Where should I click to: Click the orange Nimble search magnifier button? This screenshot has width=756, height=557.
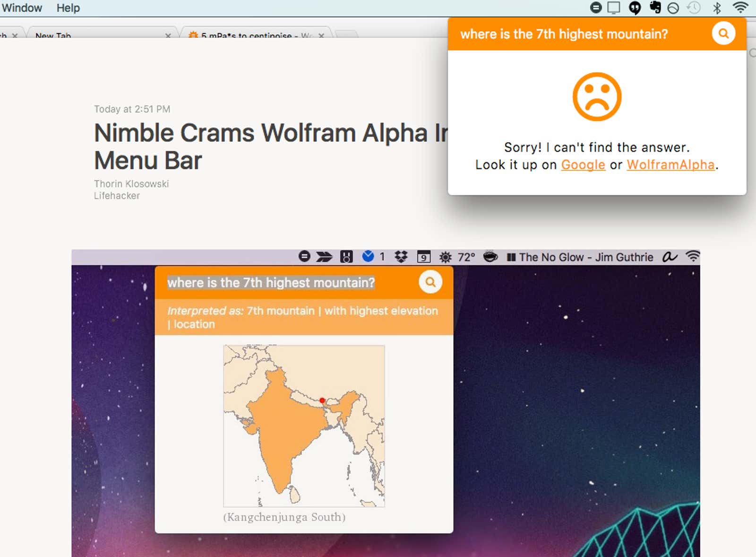723,34
